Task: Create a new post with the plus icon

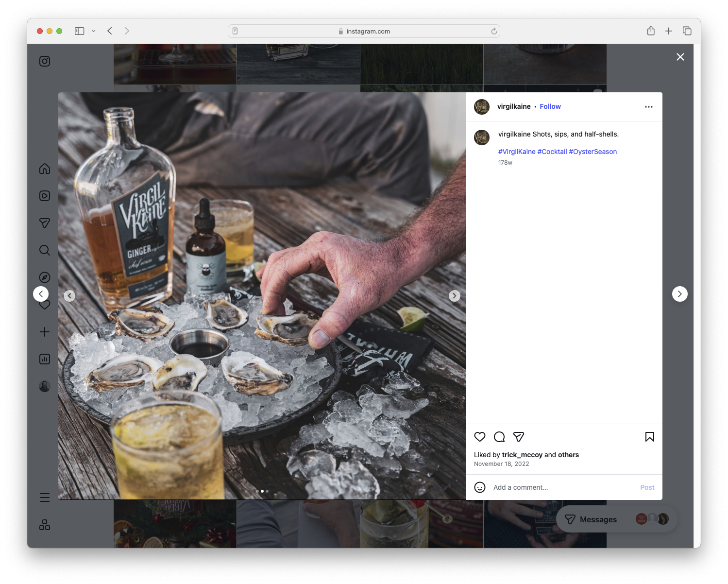Action: tap(44, 332)
